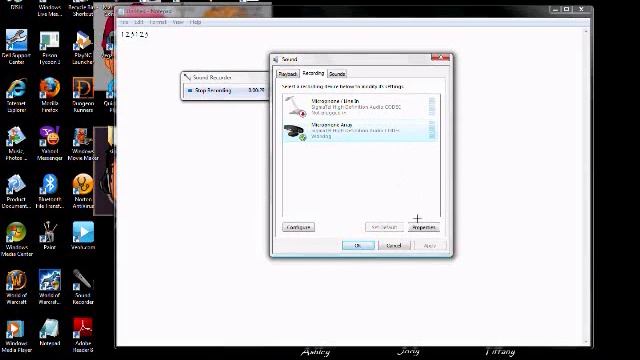Image resolution: width=640 pixels, height=360 pixels.
Task: Click the microphone icon in Sound Recorder title bar
Action: (187, 77)
